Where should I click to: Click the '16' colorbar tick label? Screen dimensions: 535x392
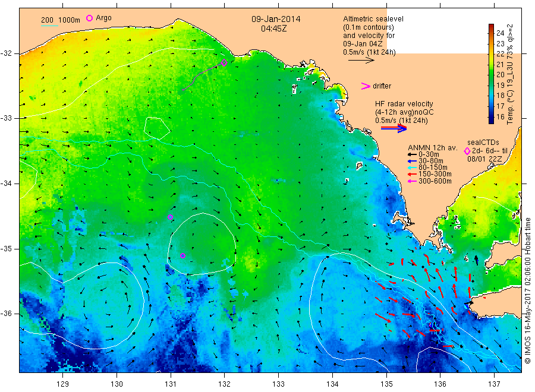[x=500, y=116]
